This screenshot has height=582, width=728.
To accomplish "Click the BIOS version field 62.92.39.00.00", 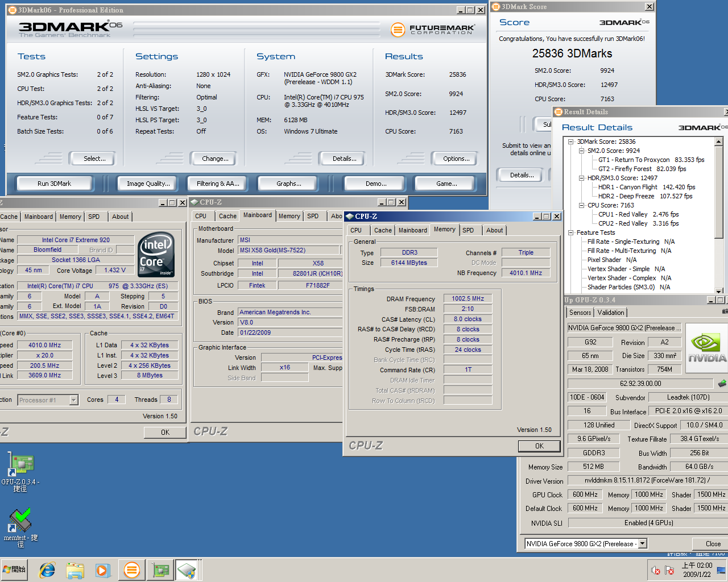I will pyautogui.click(x=640, y=384).
